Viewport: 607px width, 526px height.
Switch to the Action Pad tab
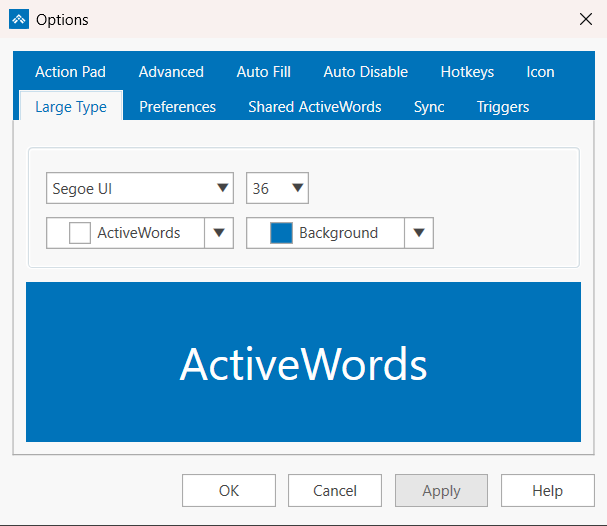(x=70, y=72)
